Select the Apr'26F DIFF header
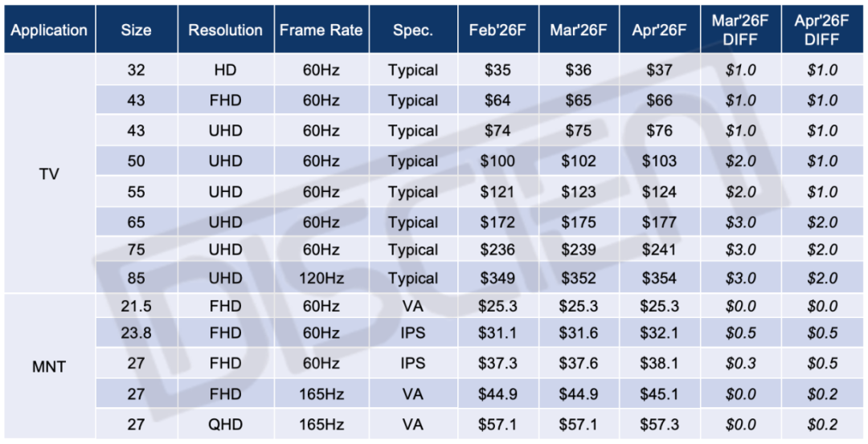Viewport: 868px width, 444px height. (x=822, y=31)
